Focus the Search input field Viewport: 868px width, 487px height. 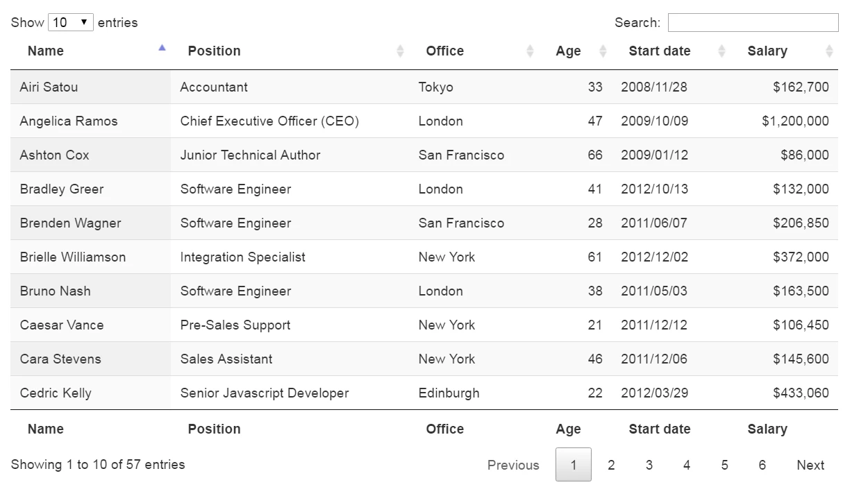[753, 23]
